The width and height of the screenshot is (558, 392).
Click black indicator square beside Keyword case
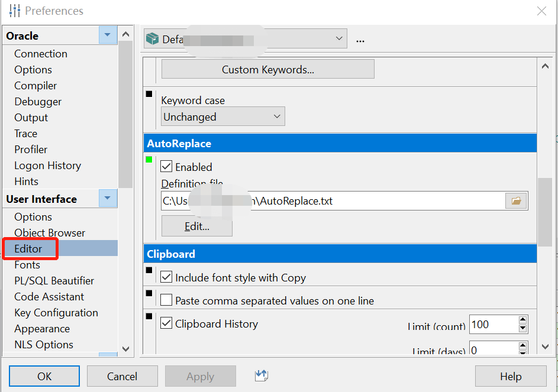149,94
